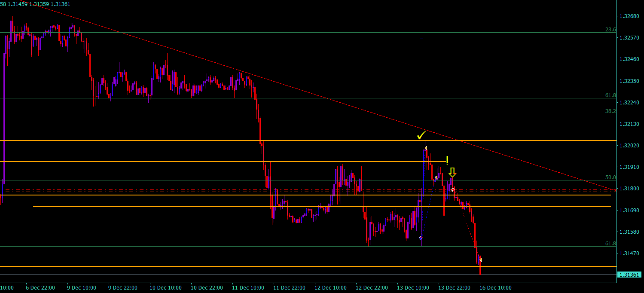
Task: Click the 12 Dec 10:00 time label
Action: click(330, 287)
